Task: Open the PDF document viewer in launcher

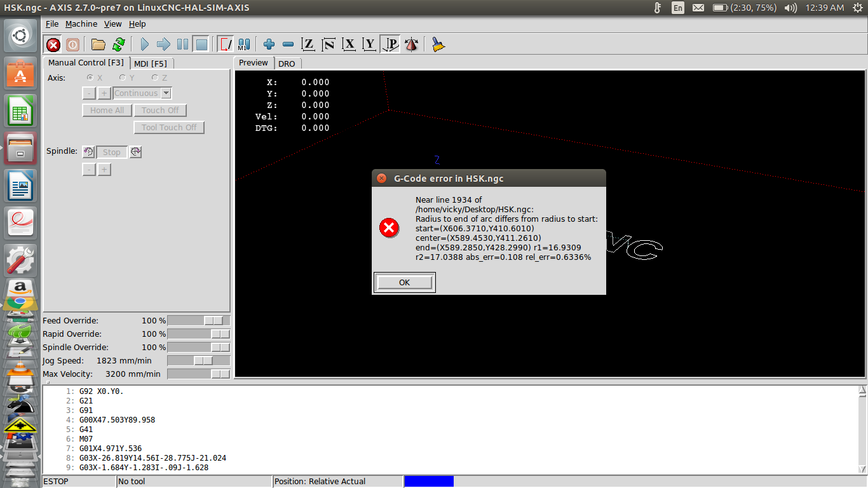Action: point(20,223)
